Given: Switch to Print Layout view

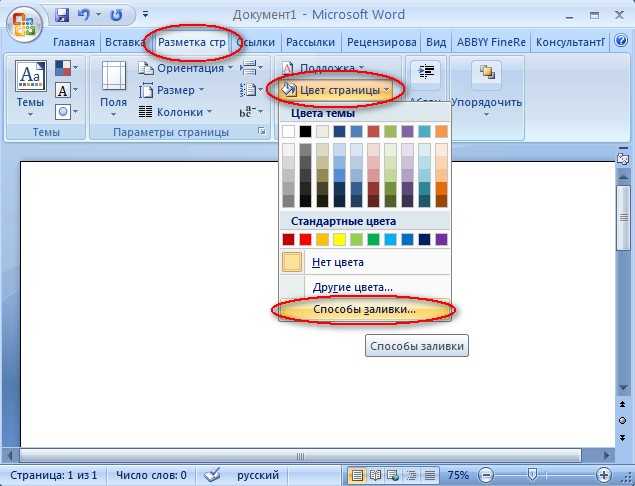Looking at the screenshot, I should [x=357, y=475].
